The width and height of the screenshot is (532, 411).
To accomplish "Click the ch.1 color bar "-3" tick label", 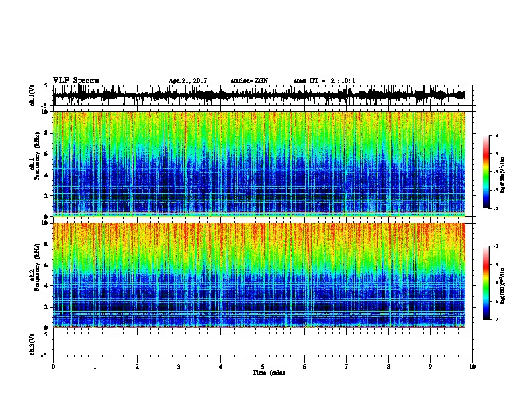I will pos(496,135).
